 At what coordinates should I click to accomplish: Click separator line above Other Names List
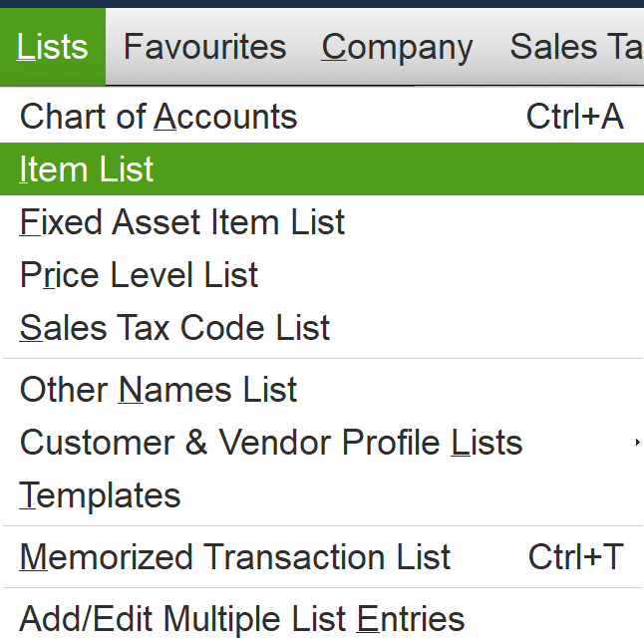(323, 359)
